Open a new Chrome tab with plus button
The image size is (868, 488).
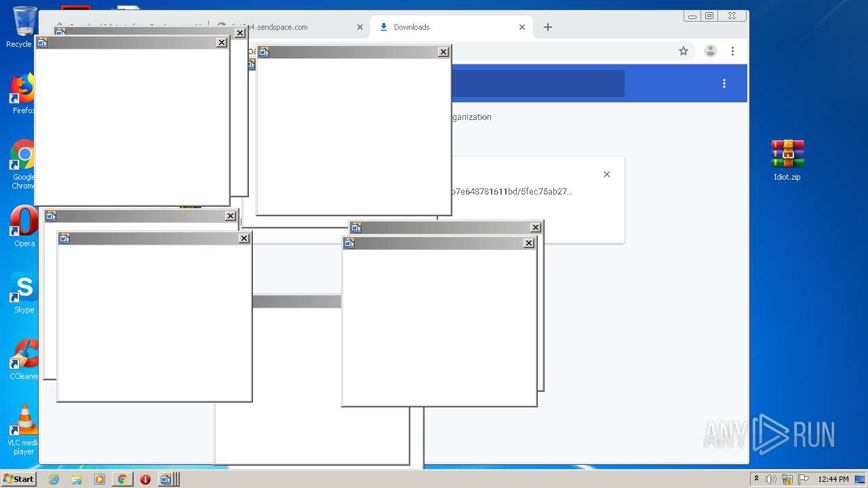[548, 27]
